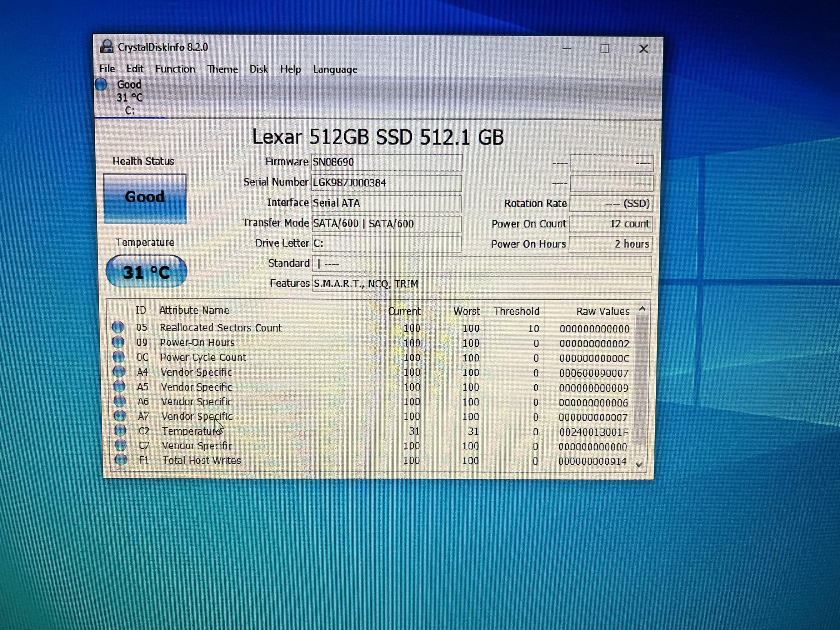Click raw value 00240013001F
Viewport: 840px width, 630px height.
pos(594,432)
